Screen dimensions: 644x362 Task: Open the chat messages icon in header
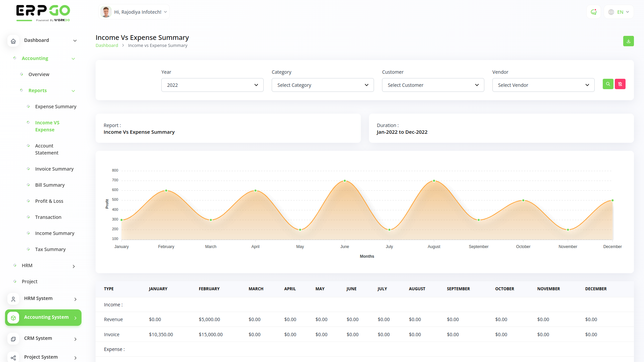[x=593, y=12]
